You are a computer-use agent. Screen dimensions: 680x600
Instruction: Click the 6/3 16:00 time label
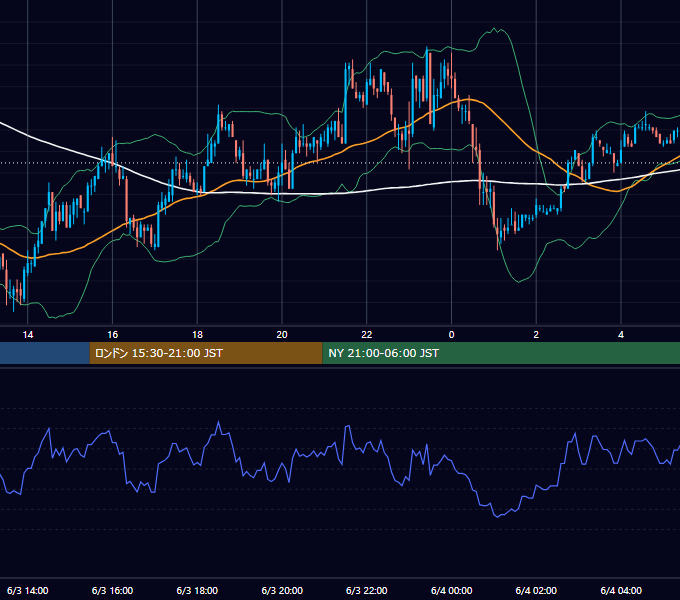point(112,590)
